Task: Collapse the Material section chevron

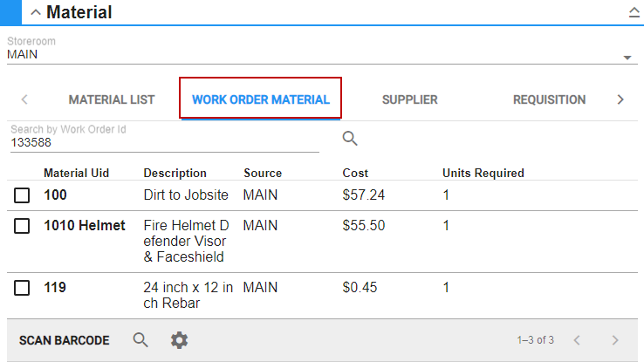Action: coord(36,12)
